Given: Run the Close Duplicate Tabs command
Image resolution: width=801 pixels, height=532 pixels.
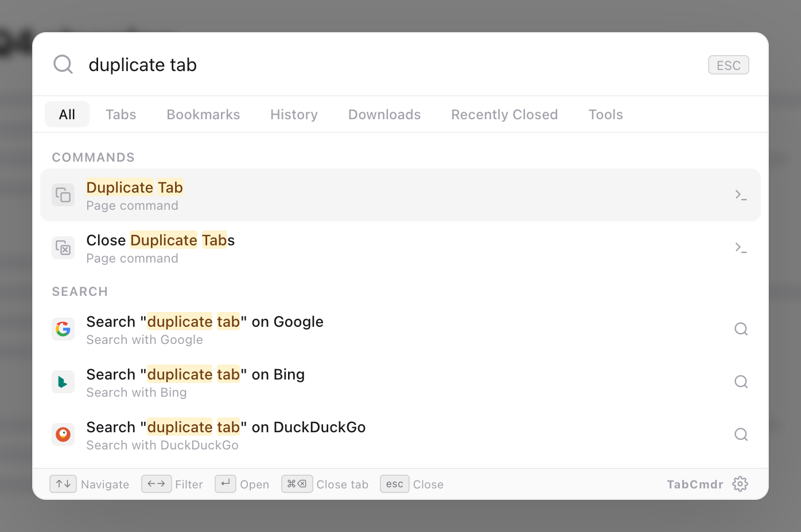Looking at the screenshot, I should [400, 248].
